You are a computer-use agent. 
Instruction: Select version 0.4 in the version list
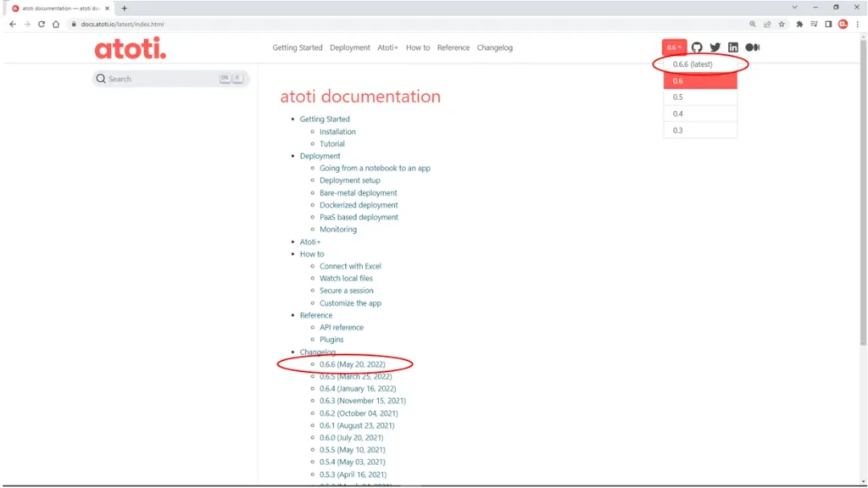(x=700, y=114)
